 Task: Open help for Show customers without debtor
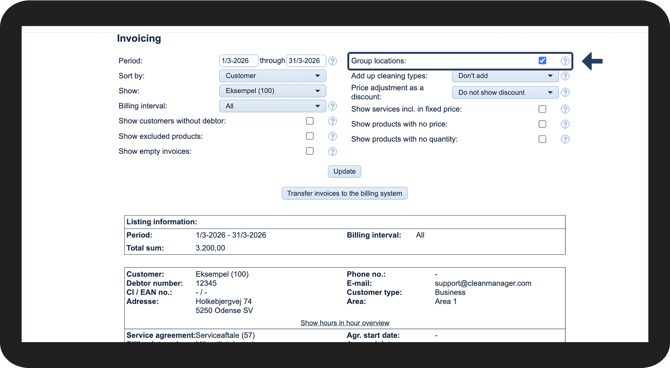pyautogui.click(x=332, y=121)
